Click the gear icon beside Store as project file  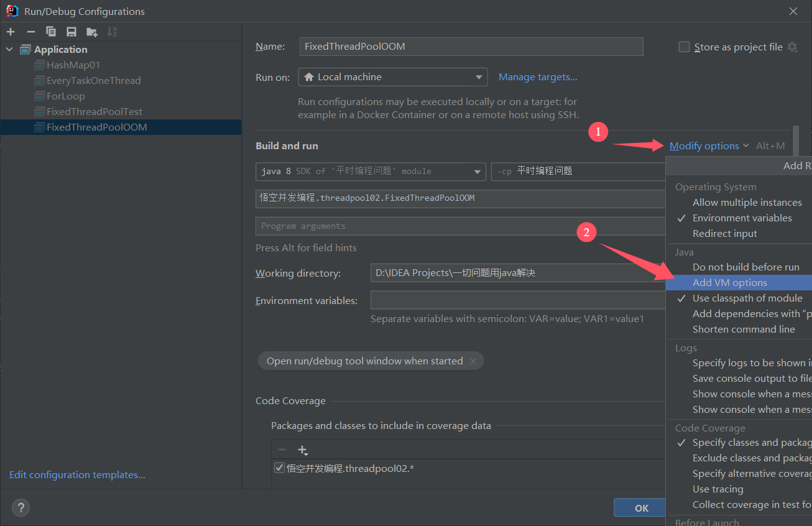tap(792, 47)
